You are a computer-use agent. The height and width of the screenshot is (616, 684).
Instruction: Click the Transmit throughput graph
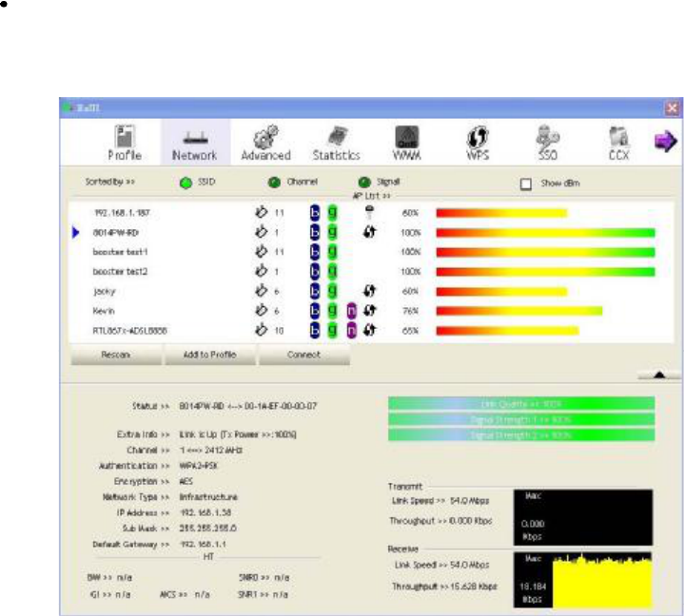click(x=583, y=517)
